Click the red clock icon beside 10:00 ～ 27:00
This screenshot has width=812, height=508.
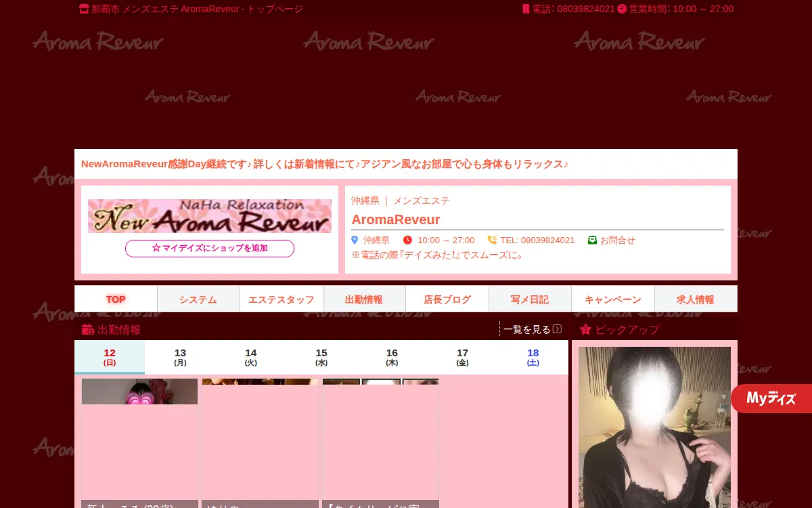pyautogui.click(x=407, y=240)
